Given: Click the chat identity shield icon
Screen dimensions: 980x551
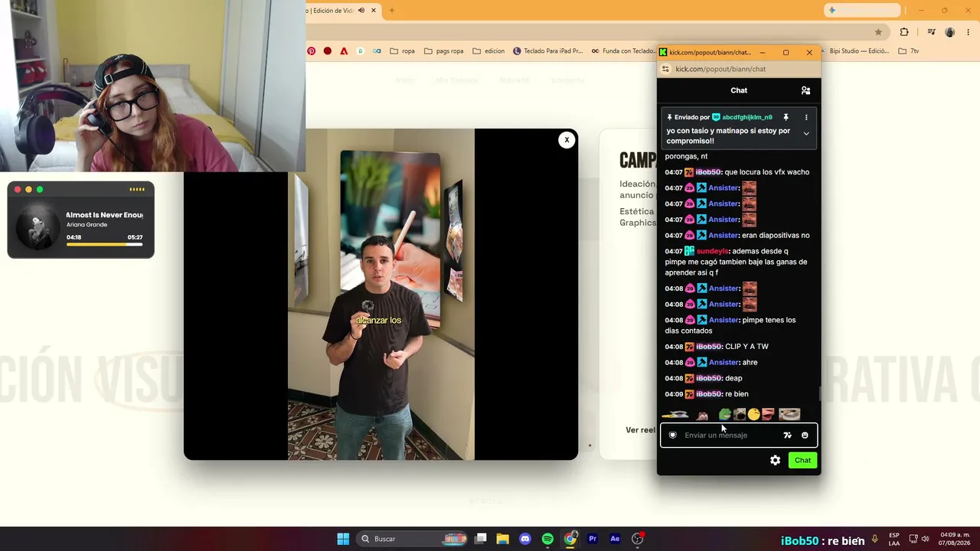Looking at the screenshot, I should pos(673,435).
